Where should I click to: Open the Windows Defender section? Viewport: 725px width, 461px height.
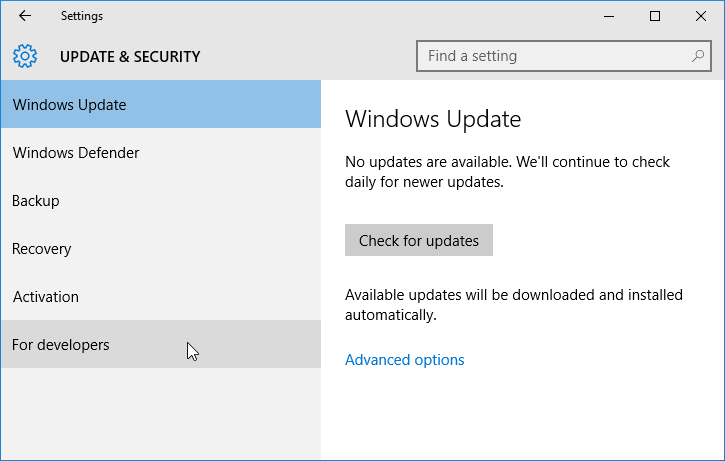(161, 153)
